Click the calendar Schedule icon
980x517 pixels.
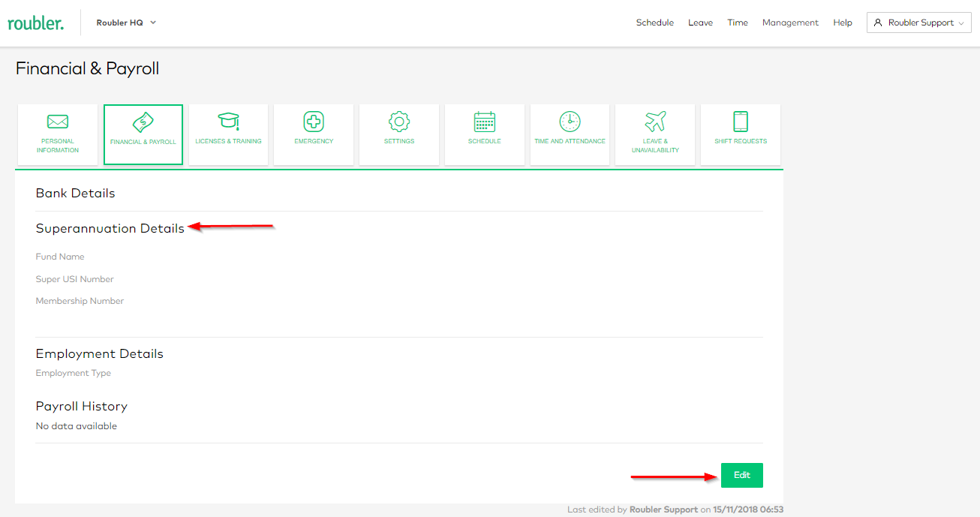tap(485, 122)
